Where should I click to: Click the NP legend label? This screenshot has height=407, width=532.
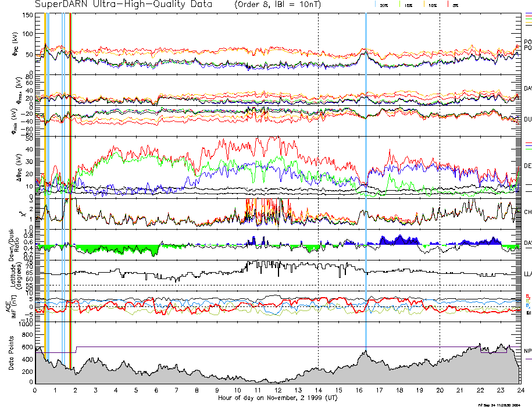(x=528, y=351)
